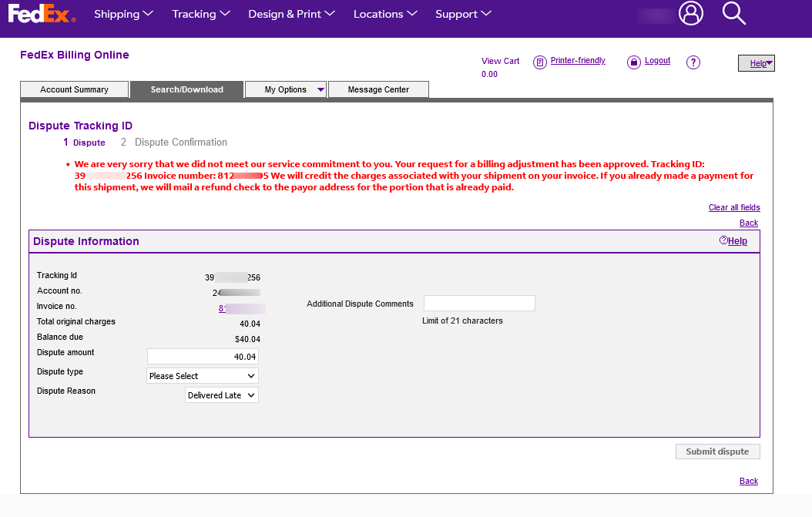Switch to the Search/Download tab

(187, 89)
